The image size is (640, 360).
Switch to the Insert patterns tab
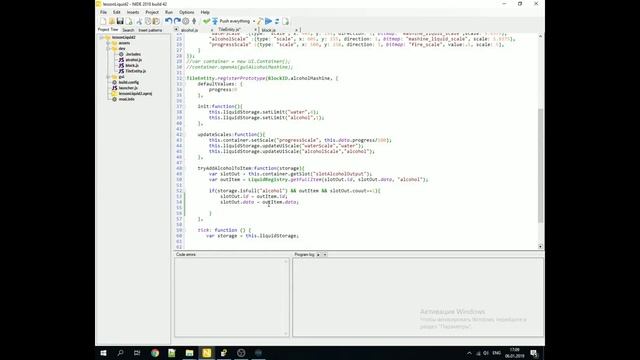coord(150,30)
